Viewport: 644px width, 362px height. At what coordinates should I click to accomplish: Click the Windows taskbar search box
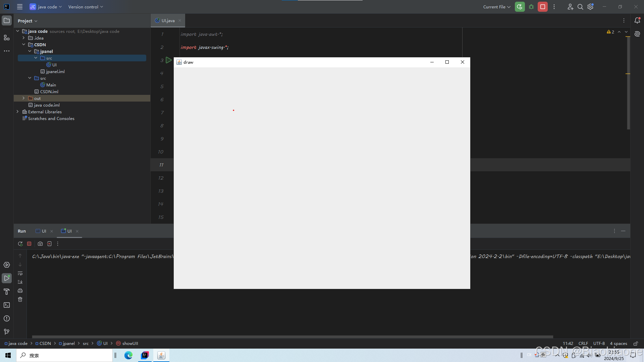(64, 355)
